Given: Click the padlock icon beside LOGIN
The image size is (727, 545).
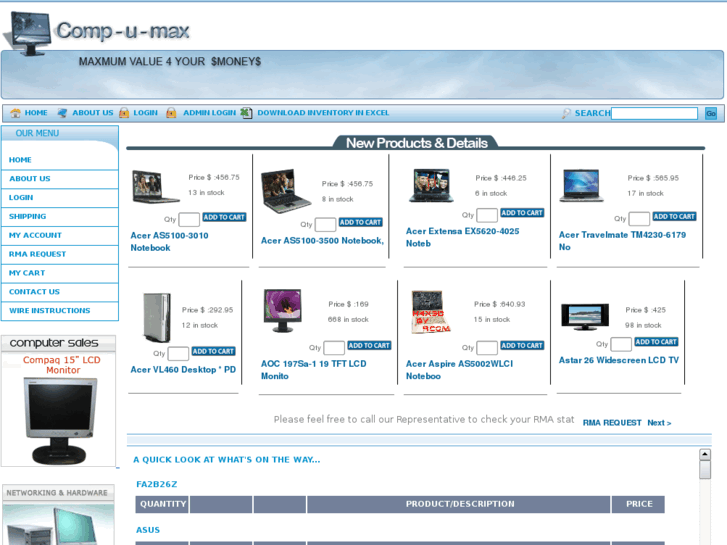Looking at the screenshot, I should (x=124, y=113).
